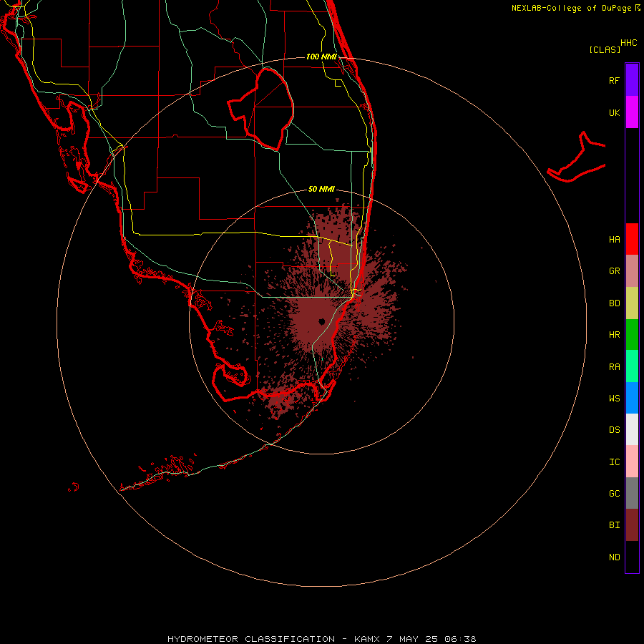
Task: Click the RF purple legend swatch
Action: [x=632, y=80]
